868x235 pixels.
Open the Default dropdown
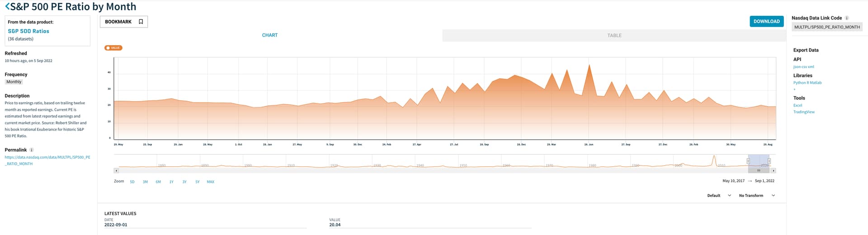click(719, 196)
